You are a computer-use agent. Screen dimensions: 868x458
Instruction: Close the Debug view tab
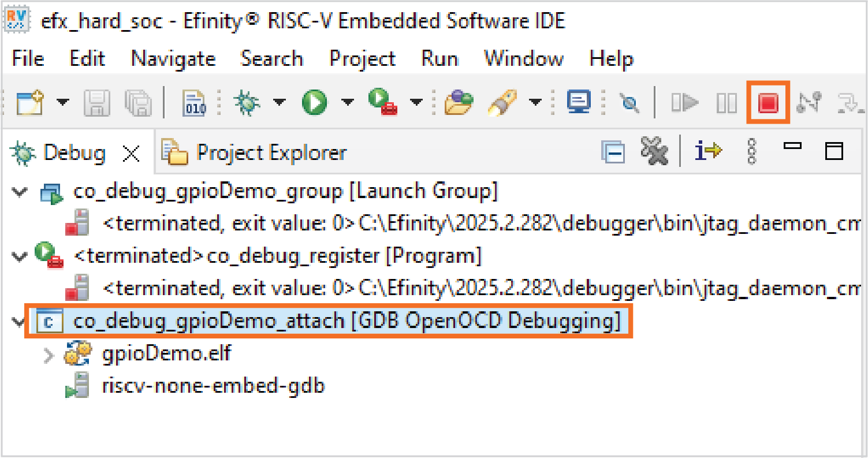click(132, 153)
